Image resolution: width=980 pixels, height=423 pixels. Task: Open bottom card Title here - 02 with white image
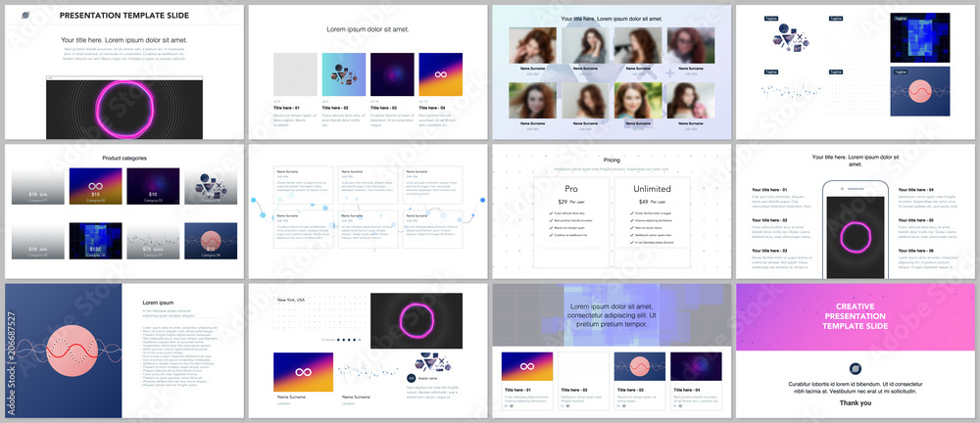583,381
